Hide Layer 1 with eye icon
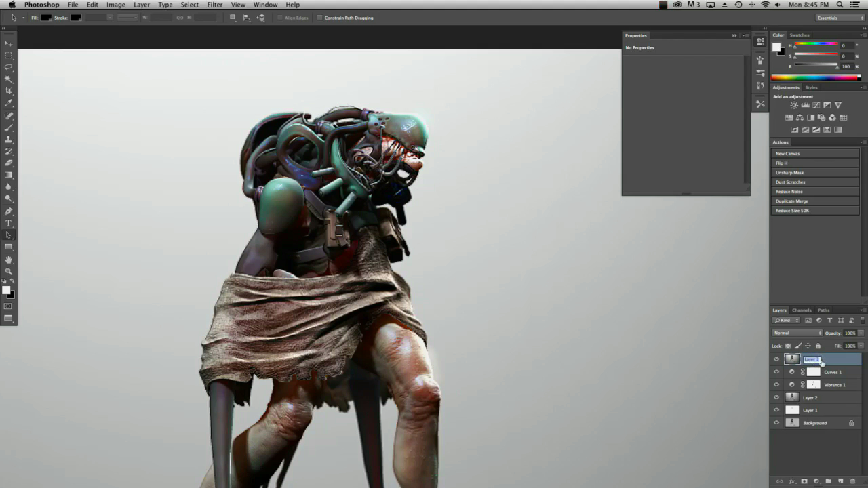 (776, 410)
